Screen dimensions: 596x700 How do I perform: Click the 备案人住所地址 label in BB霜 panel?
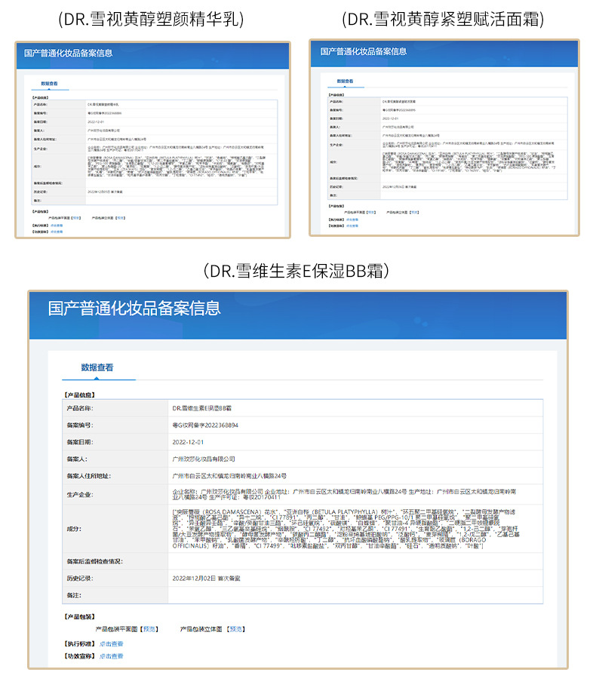(x=89, y=476)
